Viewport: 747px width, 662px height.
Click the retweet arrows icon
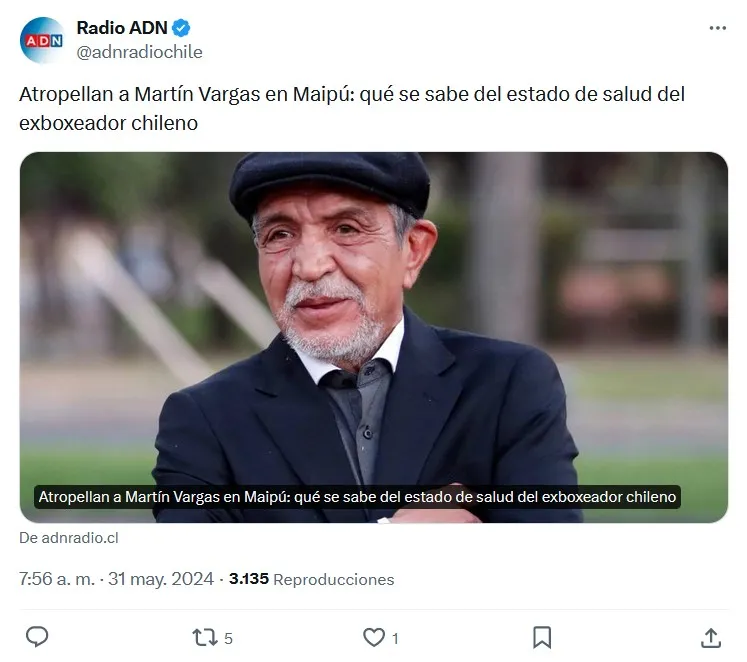[205, 638]
